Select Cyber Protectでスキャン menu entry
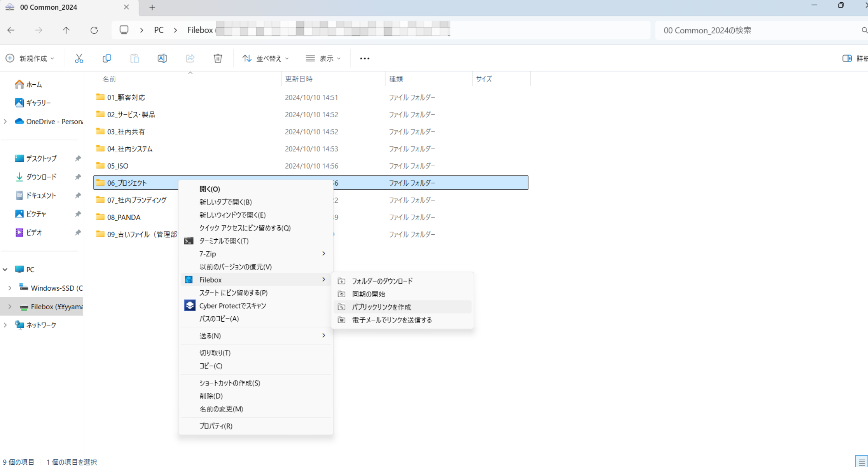Viewport: 868px width, 467px height. click(232, 306)
